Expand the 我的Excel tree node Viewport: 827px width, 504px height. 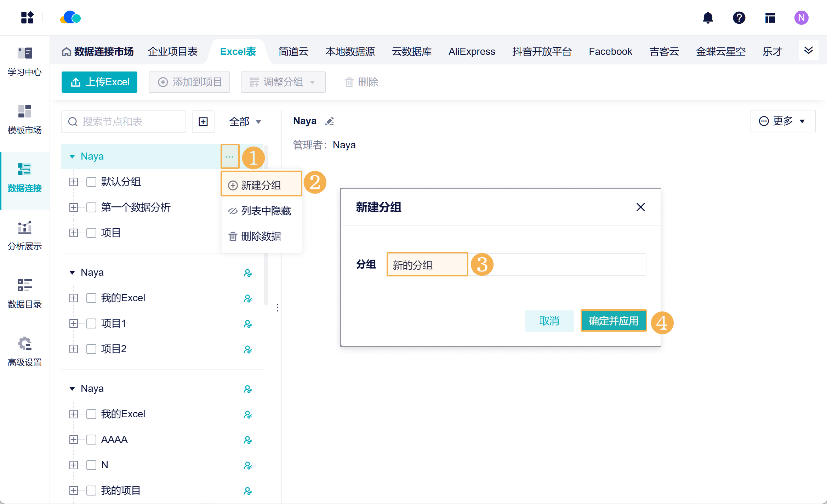[x=74, y=298]
